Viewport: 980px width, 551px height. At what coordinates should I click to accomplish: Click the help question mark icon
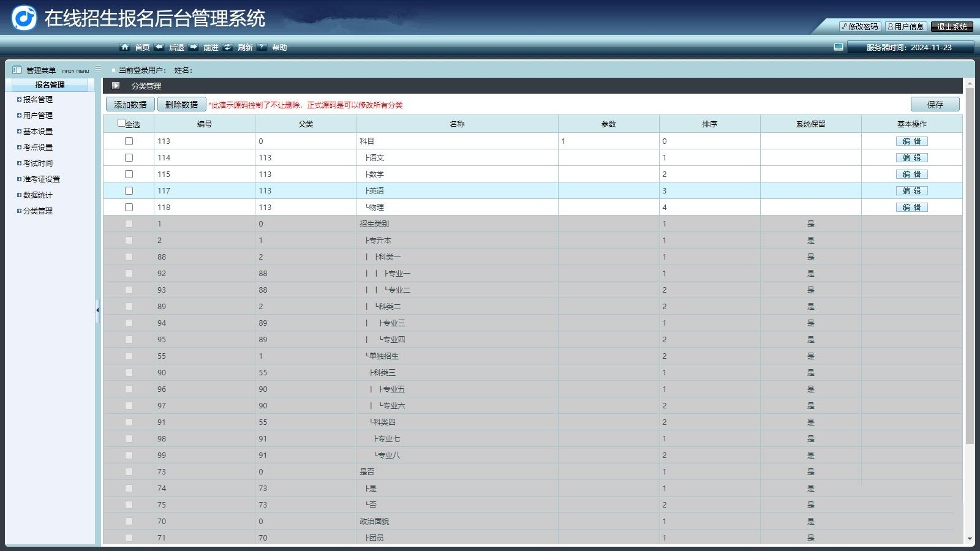262,47
